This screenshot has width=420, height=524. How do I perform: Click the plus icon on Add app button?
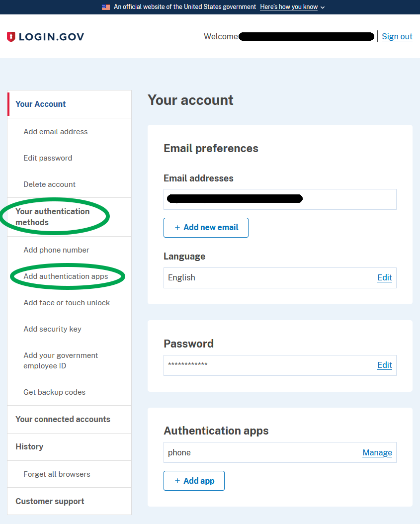(177, 480)
